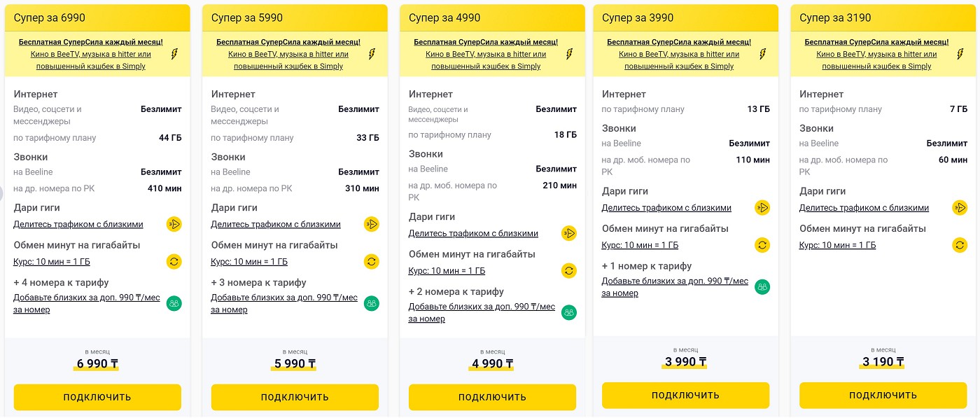980x418 pixels.
Task: Click share-traffic icon in Супер за 3990 card
Action: [762, 207]
